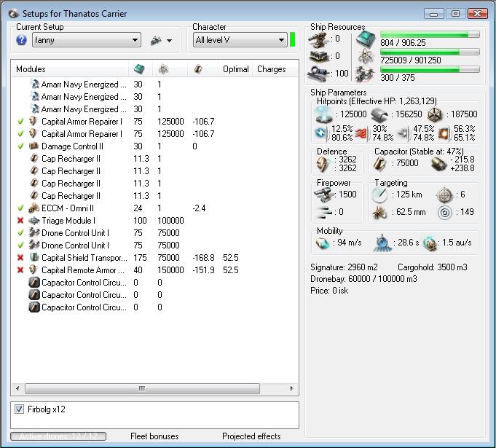Click the horizontal scrollbar thumb
The image size is (496, 448).
142,388
